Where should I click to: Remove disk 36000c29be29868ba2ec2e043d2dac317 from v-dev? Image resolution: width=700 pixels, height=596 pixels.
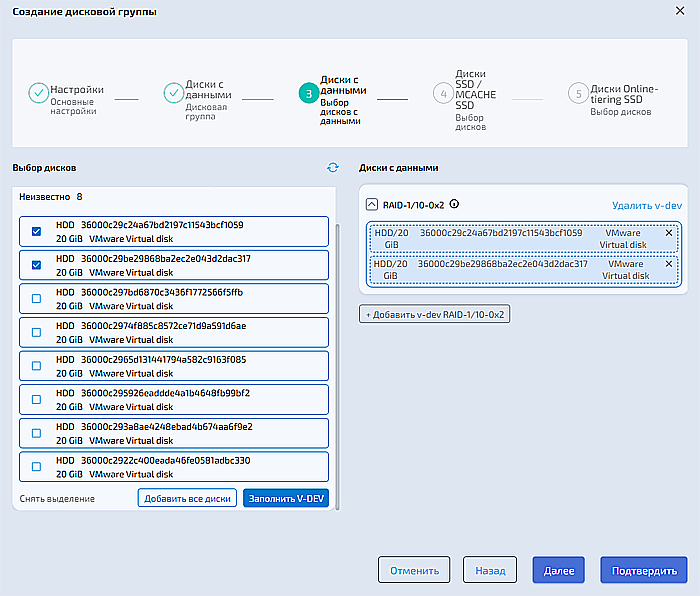[x=669, y=264]
